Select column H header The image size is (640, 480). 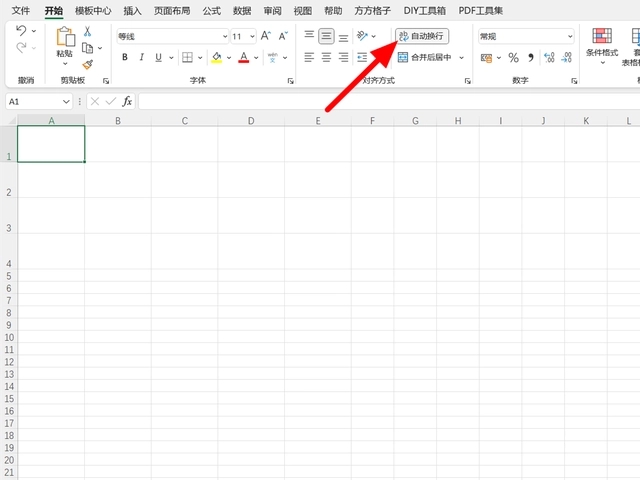pyautogui.click(x=458, y=121)
